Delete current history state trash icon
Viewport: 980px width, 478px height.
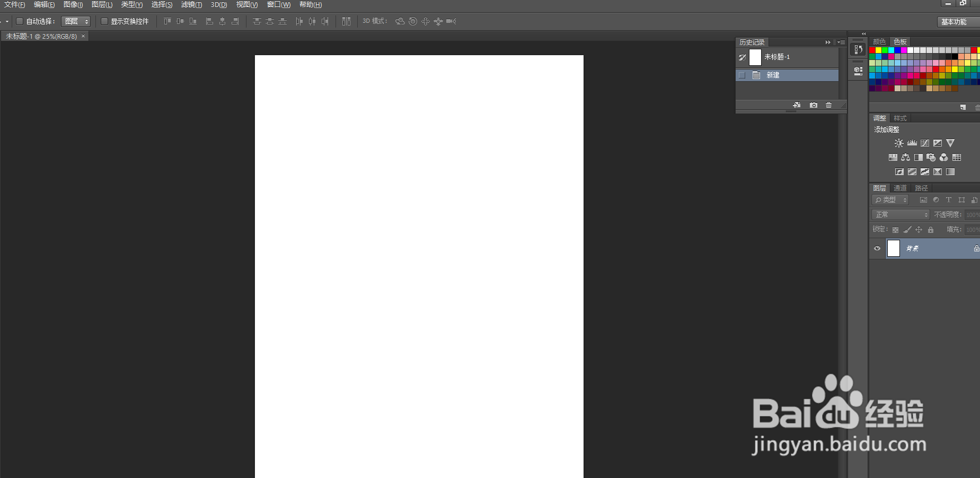[x=829, y=105]
